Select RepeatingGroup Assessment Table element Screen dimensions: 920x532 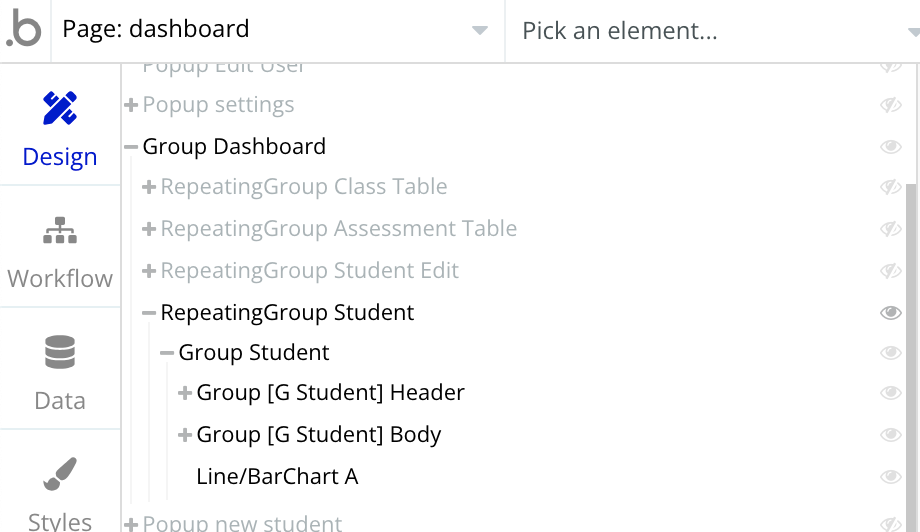click(338, 229)
